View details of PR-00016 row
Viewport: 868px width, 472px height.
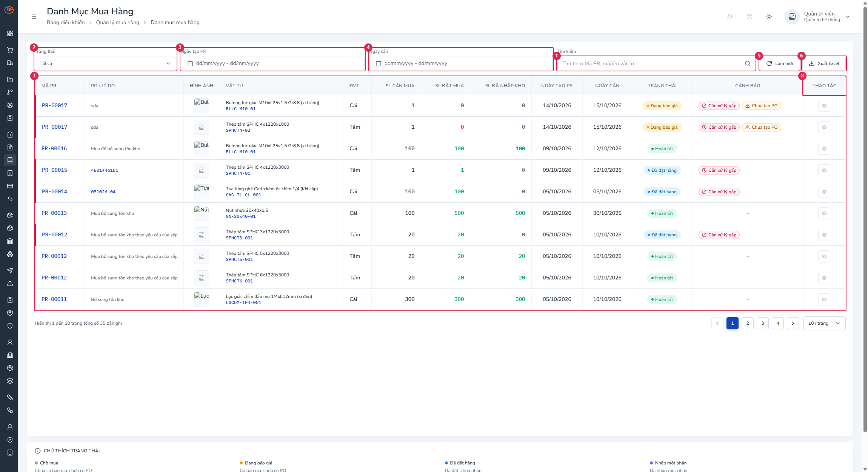(x=824, y=149)
